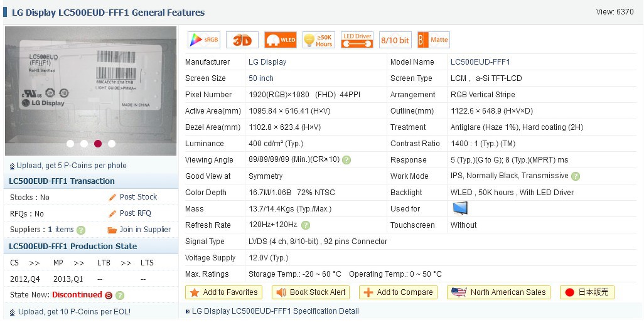This screenshot has width=644, height=325.
Task: Click help icon next to Discontinued state
Action: tap(120, 296)
